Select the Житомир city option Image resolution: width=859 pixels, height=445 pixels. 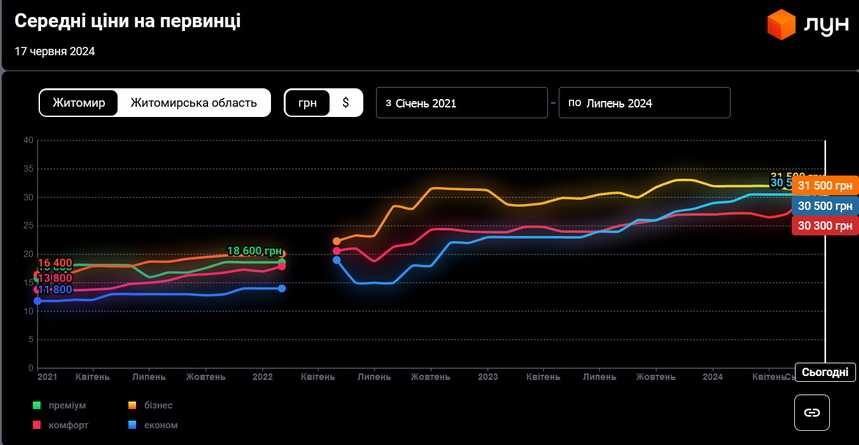79,103
